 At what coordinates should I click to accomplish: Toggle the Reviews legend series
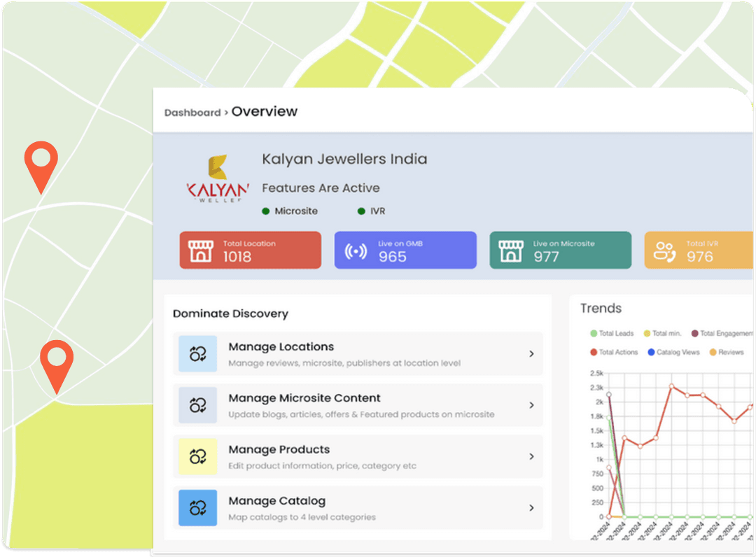(x=727, y=352)
